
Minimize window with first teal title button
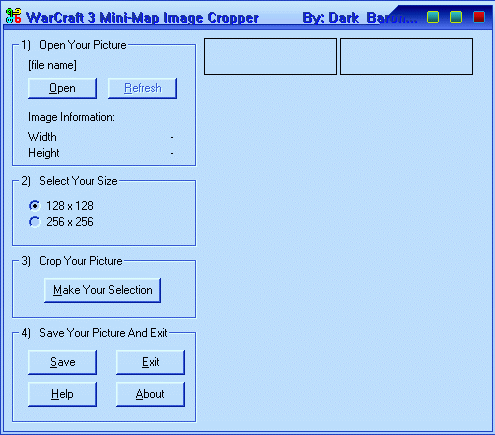[x=433, y=17]
